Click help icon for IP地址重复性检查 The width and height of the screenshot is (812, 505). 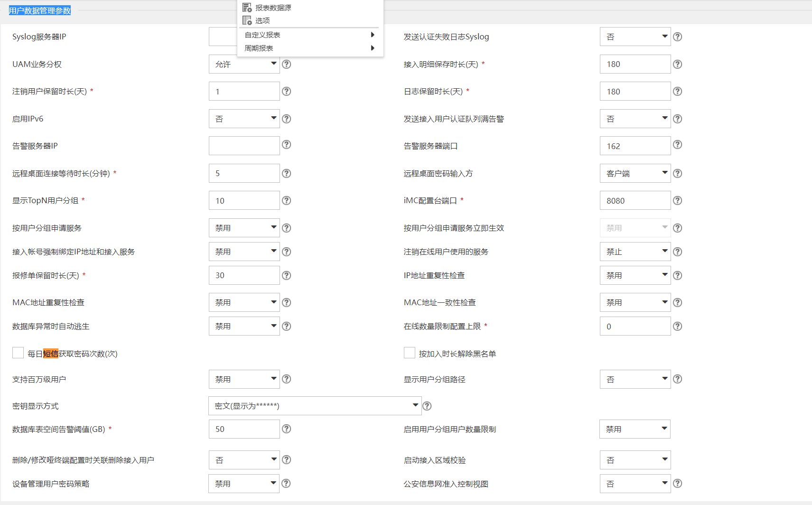pos(678,275)
